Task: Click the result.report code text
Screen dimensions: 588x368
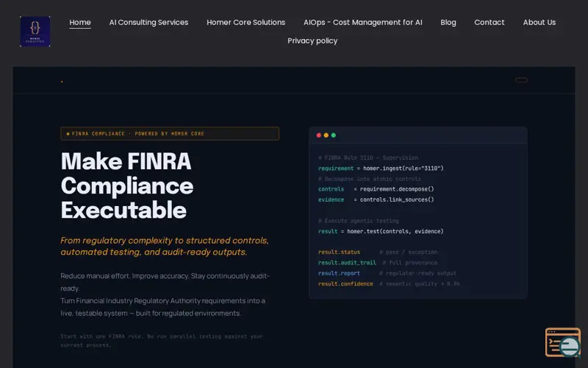Action: pyautogui.click(x=339, y=273)
